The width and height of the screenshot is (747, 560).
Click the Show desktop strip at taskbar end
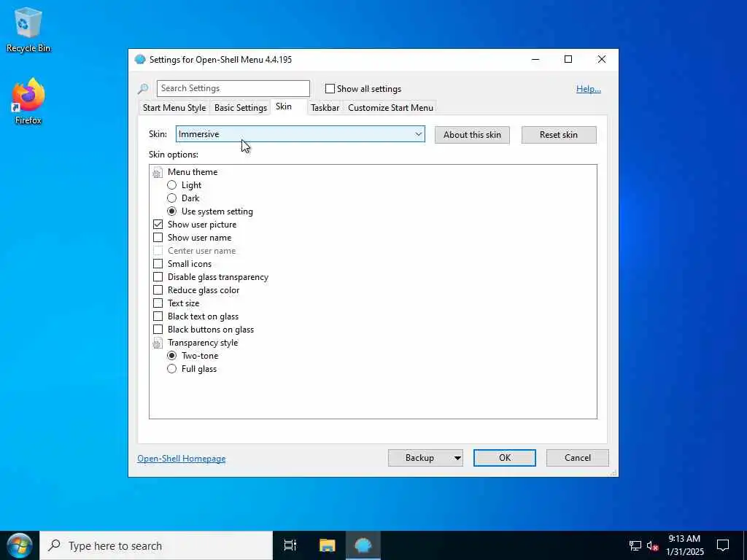(x=745, y=545)
